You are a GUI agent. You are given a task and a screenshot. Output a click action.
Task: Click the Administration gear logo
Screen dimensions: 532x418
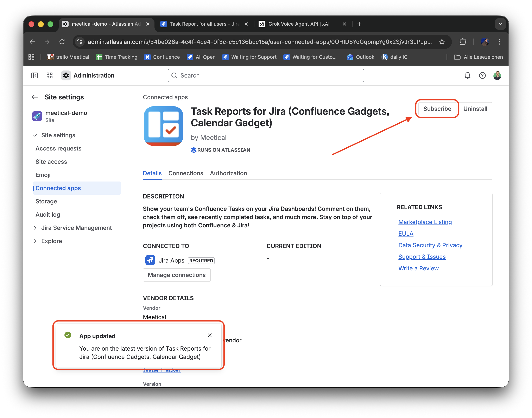(66, 75)
